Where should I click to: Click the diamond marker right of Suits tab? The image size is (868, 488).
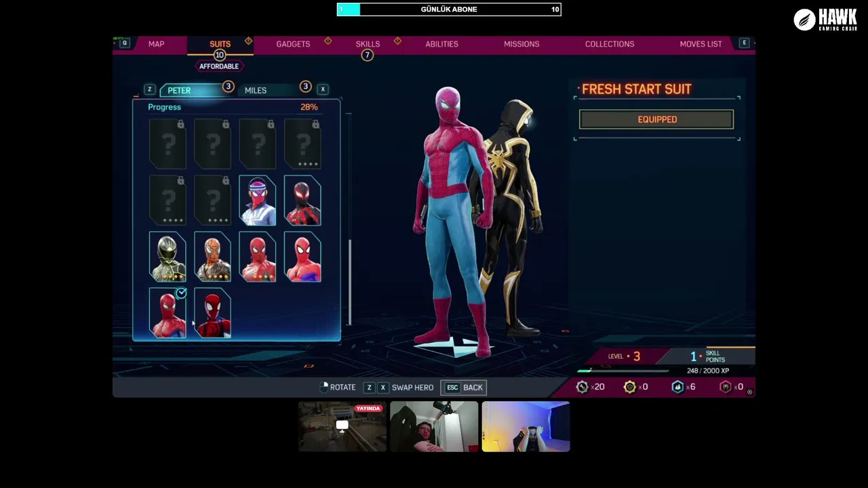click(248, 41)
